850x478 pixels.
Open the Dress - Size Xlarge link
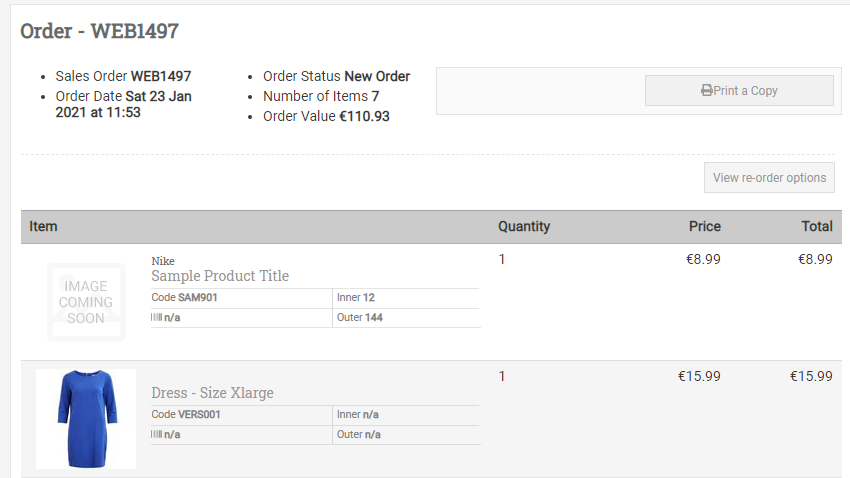212,393
